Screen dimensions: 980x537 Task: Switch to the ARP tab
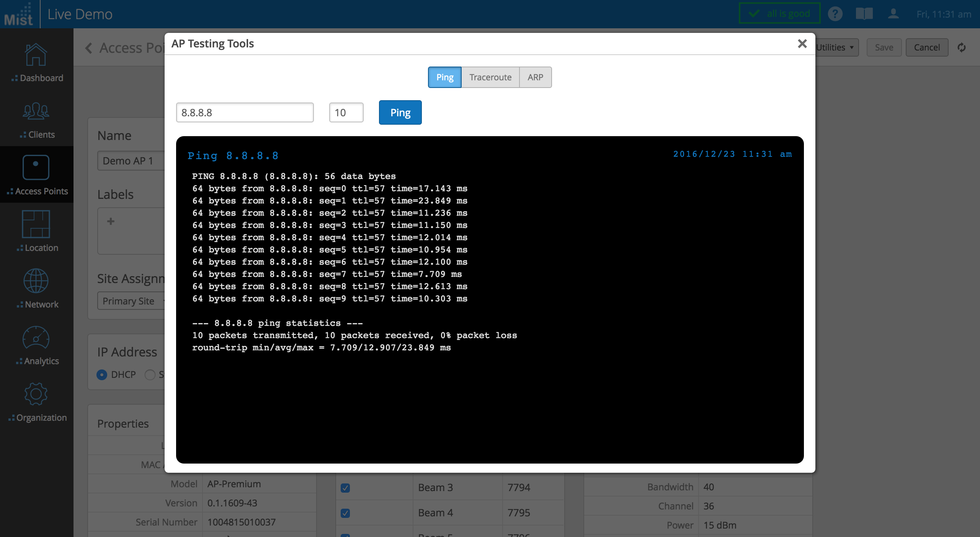coord(535,77)
